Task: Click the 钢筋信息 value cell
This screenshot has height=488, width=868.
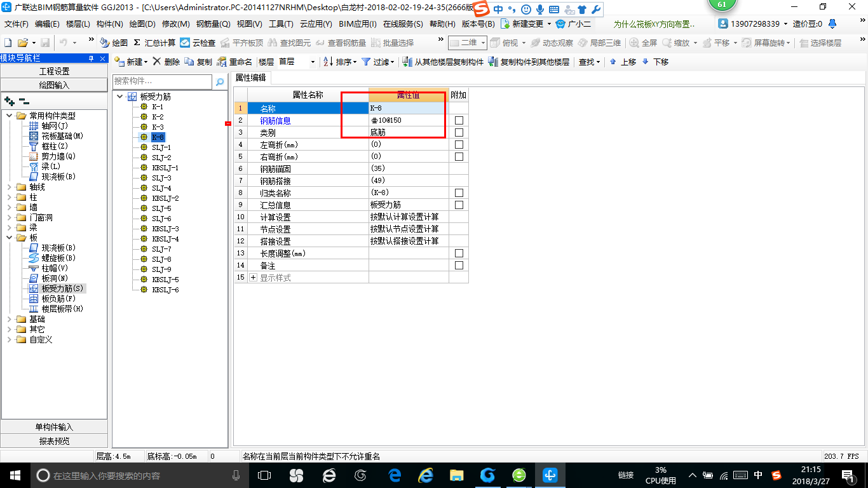Action: (408, 120)
